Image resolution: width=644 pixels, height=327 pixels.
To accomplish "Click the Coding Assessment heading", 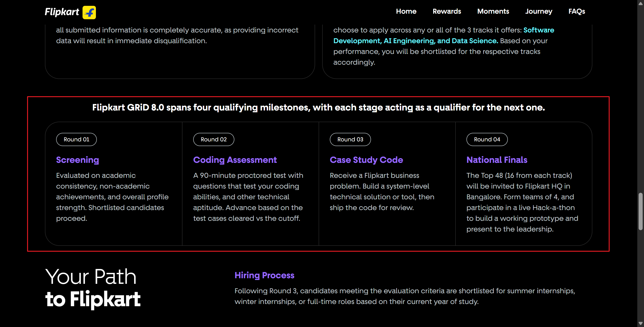I will (235, 160).
